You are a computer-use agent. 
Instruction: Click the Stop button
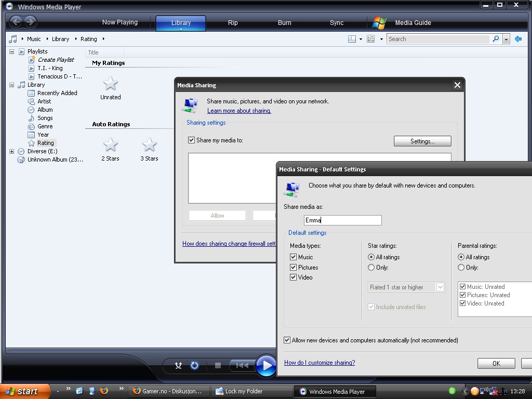pyautogui.click(x=218, y=365)
